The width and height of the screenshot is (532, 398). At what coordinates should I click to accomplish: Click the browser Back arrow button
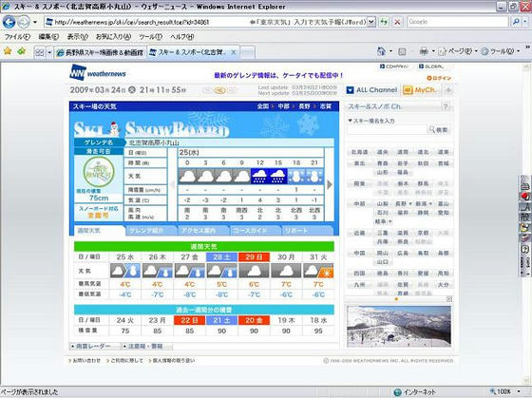(x=9, y=22)
